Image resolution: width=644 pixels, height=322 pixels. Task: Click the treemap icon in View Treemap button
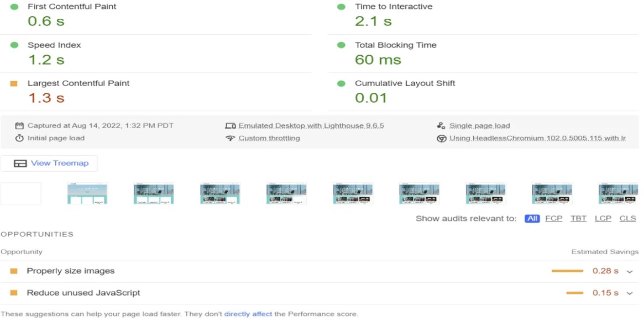click(20, 163)
